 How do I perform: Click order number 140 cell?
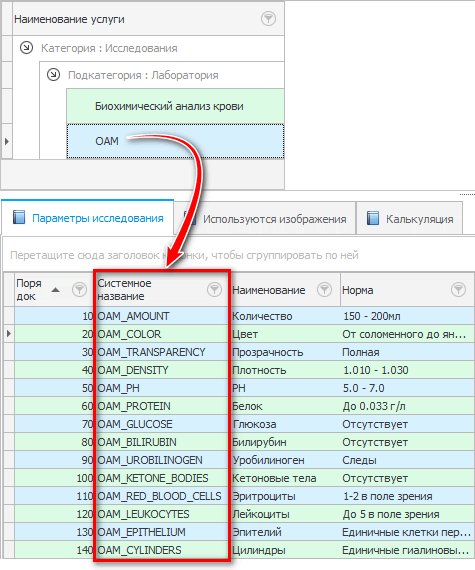click(x=55, y=550)
